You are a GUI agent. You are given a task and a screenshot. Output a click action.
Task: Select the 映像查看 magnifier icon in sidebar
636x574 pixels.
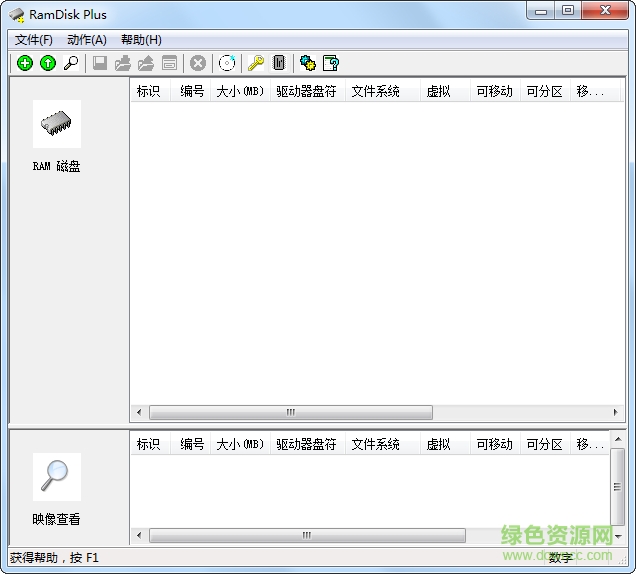pos(57,477)
